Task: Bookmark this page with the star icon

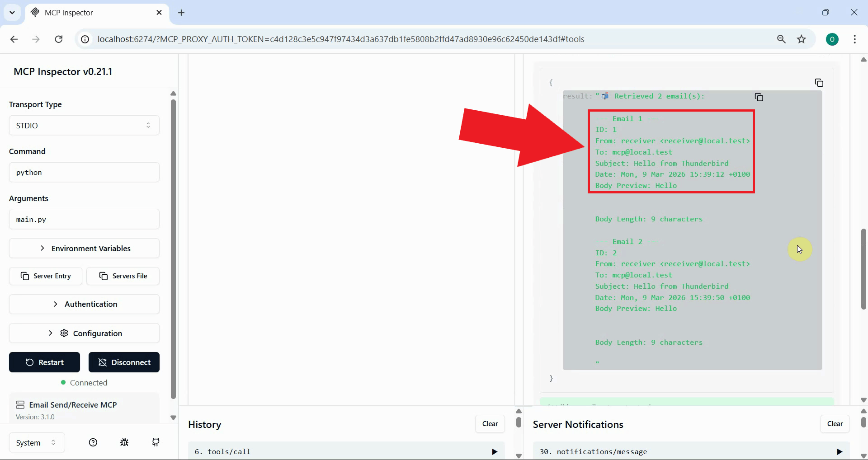Action: tap(802, 39)
